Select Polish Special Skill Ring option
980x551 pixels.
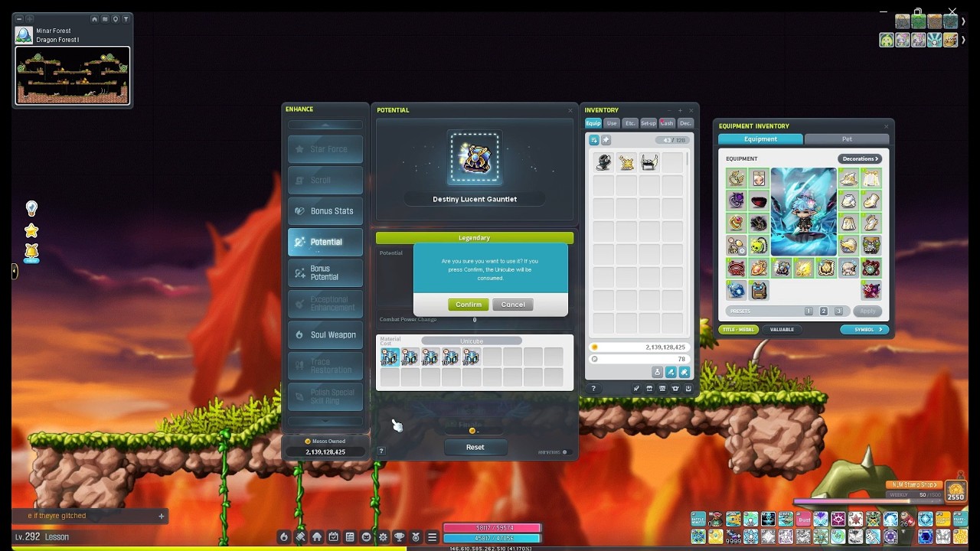(325, 396)
